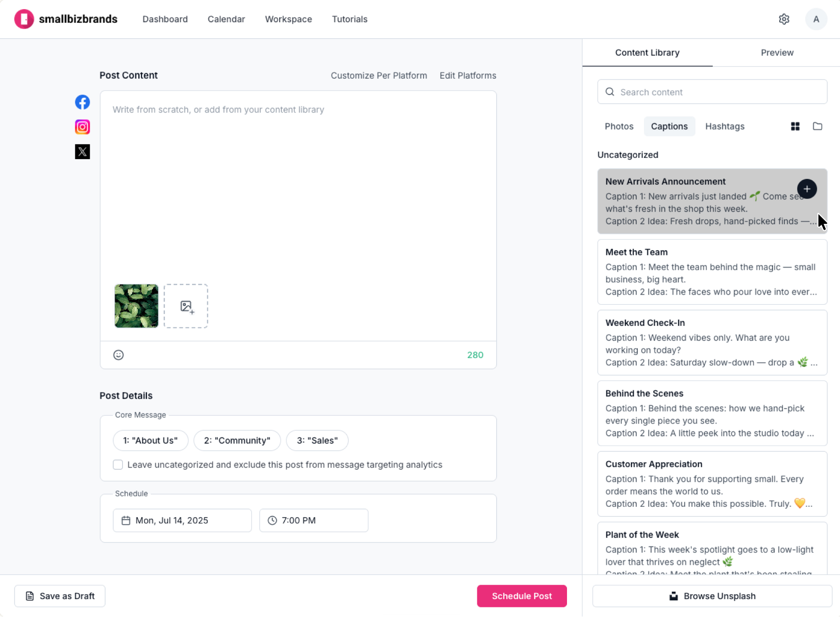
Task: Select the Weekend Check-In caption card
Action: pyautogui.click(x=712, y=342)
